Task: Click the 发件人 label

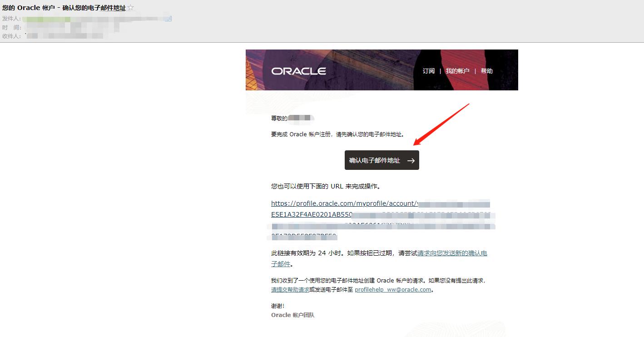Action: tap(11, 19)
